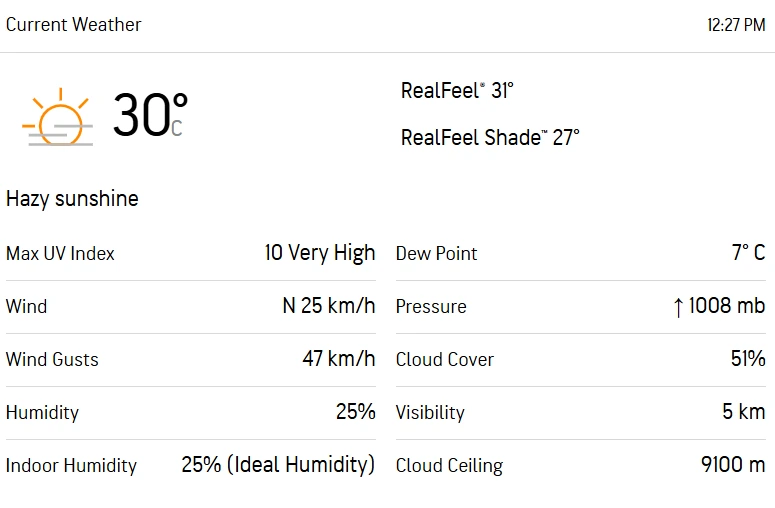Click the hazy sunshine weather icon
775x508 pixels.
(x=57, y=117)
